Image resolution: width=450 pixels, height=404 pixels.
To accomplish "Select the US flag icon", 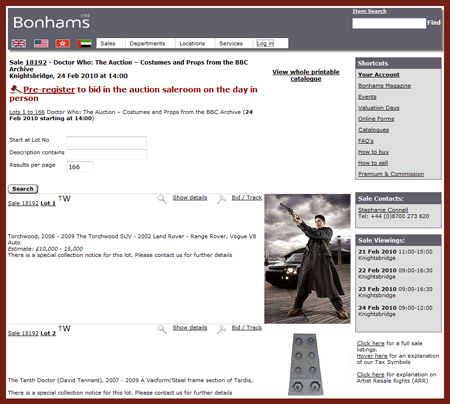I will [x=41, y=43].
